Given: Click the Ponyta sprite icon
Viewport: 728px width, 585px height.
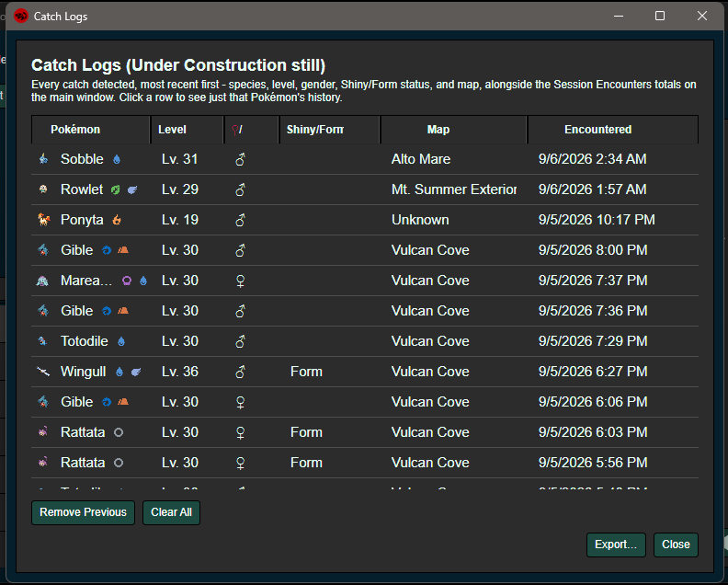Looking at the screenshot, I should [43, 219].
